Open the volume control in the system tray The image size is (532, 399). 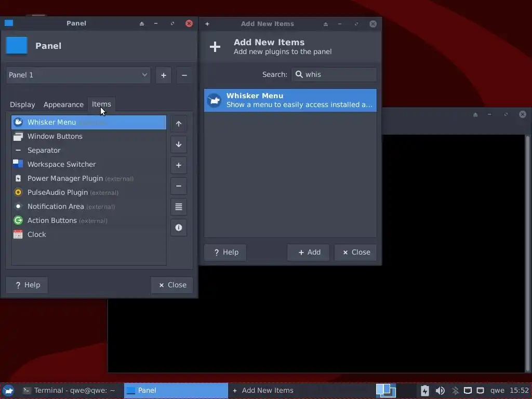[x=440, y=391]
